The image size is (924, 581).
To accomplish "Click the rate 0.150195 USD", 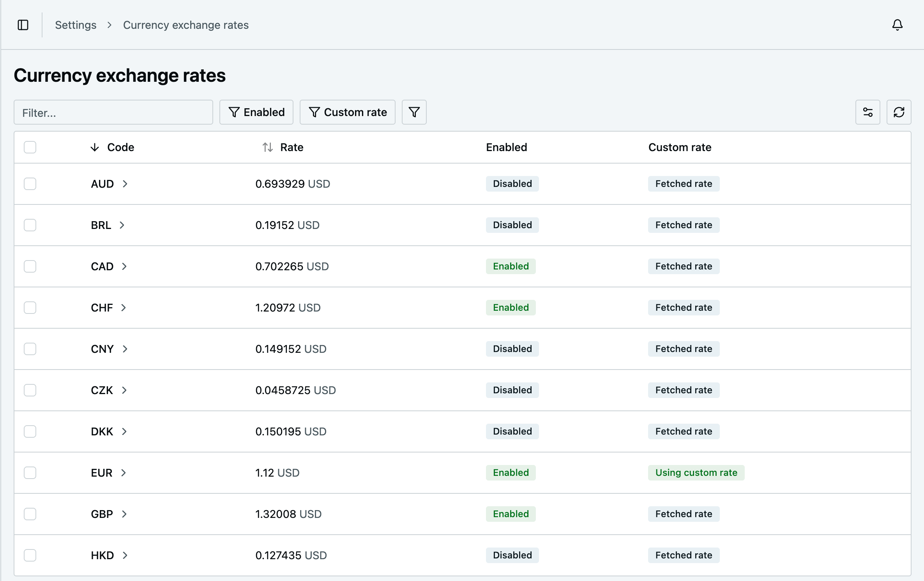I will point(291,431).
